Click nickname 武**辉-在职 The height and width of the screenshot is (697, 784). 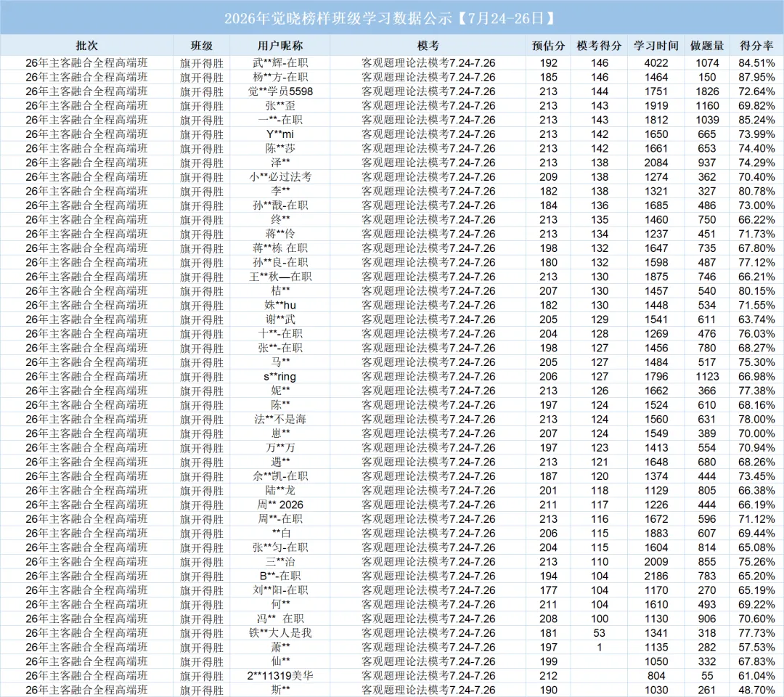280,63
